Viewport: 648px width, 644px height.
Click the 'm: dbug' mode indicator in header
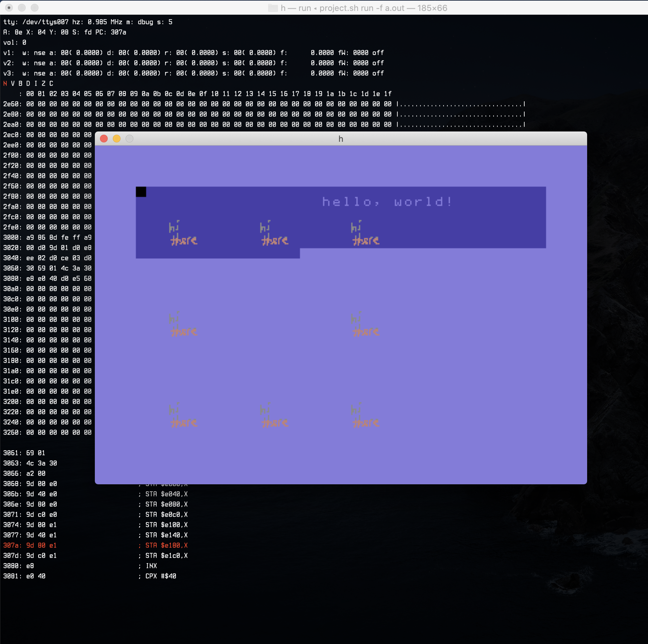[x=139, y=22]
